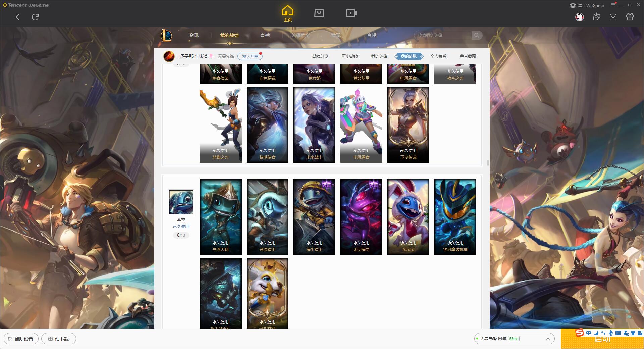Viewport: 644px width, 349px height.
Task: Expand the 无畏先锋 server selector
Action: 514,339
